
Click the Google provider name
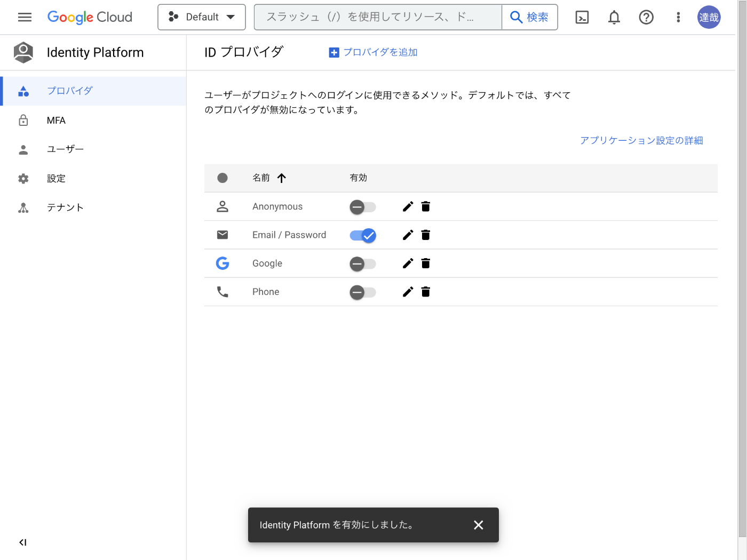[267, 263]
